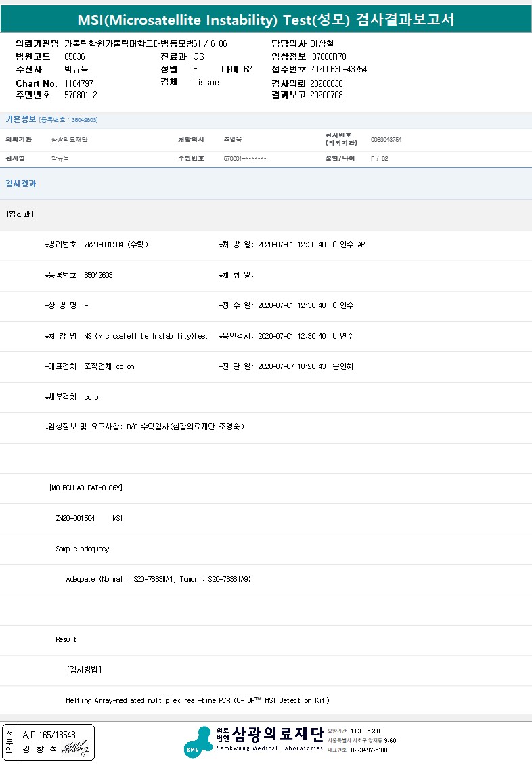This screenshot has height=768, width=532.
Task: Click the 전문의 vertical label box
Action: tap(9, 742)
